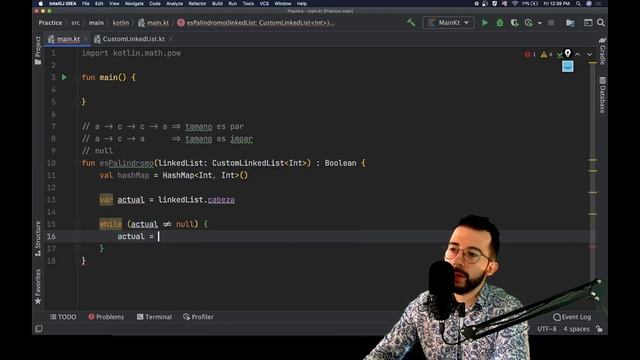Open the Project Structure icon in the toolbar
Viewport: 640px width, 360px height.
click(x=570, y=23)
